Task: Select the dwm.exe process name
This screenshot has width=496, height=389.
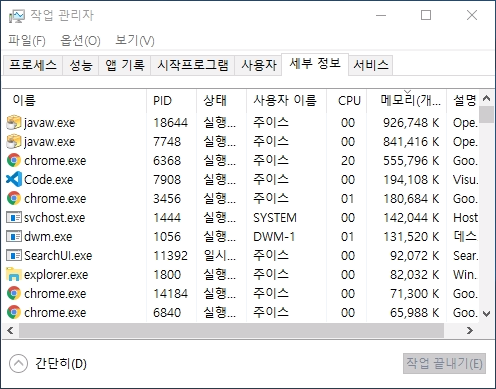Action: pos(48,237)
